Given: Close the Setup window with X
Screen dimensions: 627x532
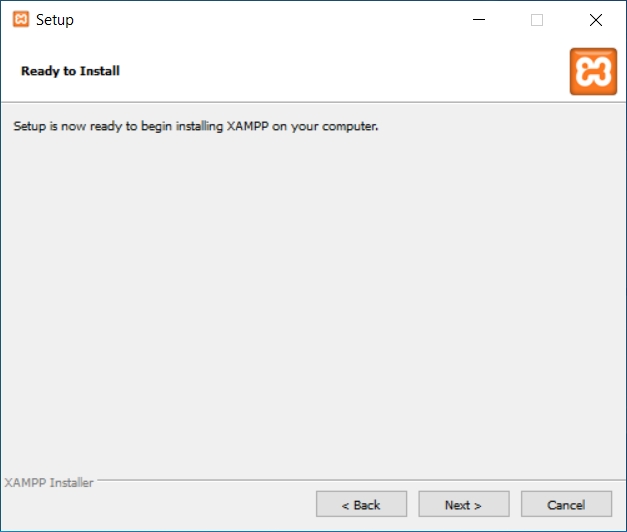Looking at the screenshot, I should pos(596,19).
